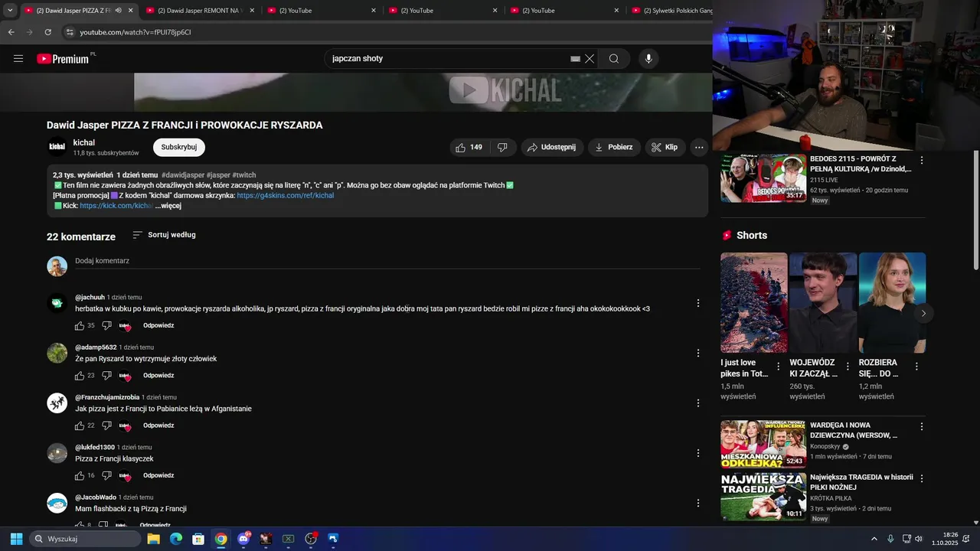Open NAJWIĘKSZA TRAGEDIA video thumbnail
The height and width of the screenshot is (551, 980).
(763, 497)
